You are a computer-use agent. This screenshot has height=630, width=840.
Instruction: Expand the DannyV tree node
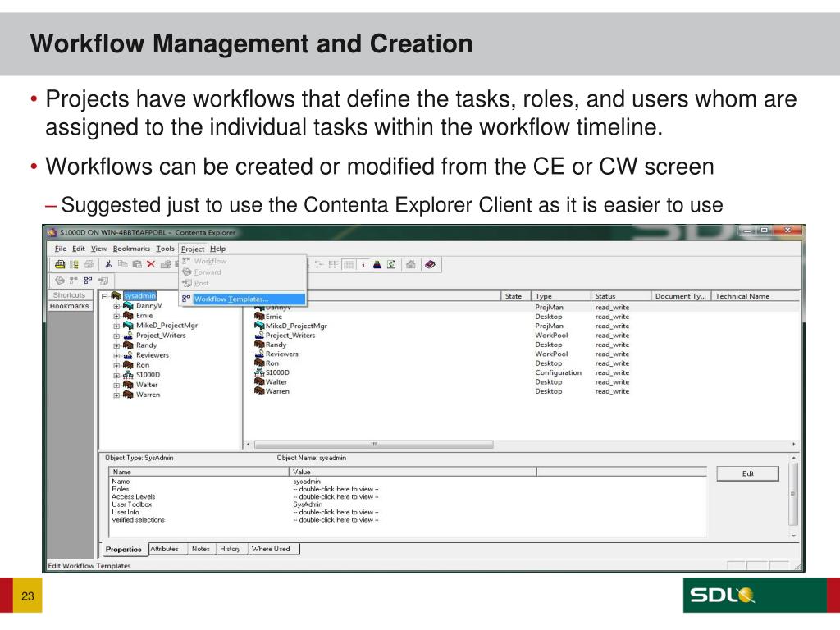point(116,307)
